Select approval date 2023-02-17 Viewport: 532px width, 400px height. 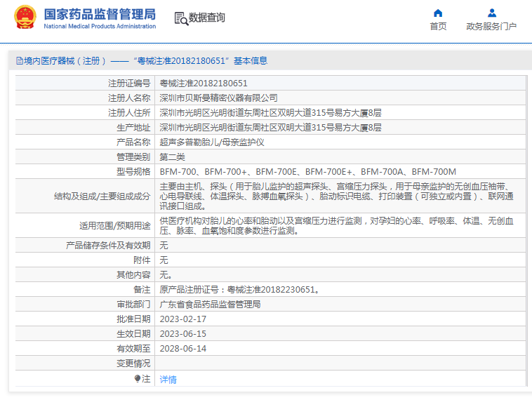coord(183,319)
